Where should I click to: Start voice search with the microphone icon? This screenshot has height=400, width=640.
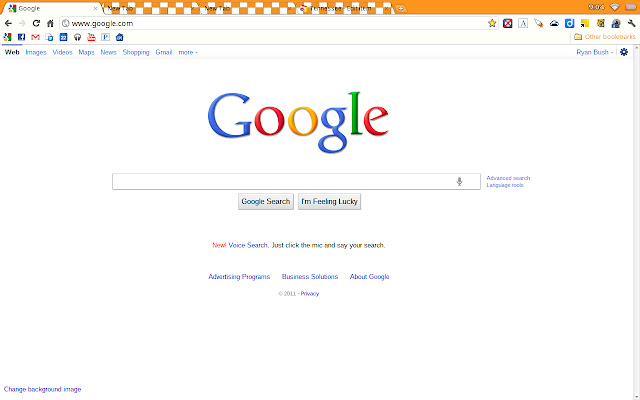point(459,182)
